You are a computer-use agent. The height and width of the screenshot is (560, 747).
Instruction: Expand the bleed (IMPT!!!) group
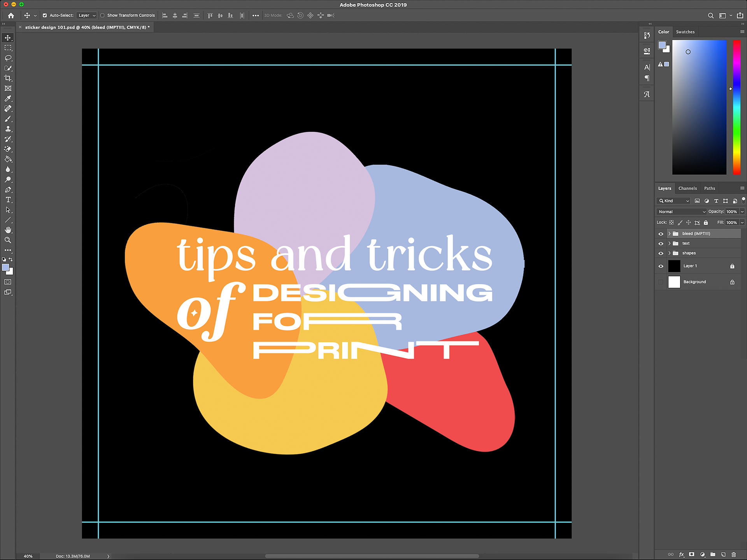[x=669, y=233]
